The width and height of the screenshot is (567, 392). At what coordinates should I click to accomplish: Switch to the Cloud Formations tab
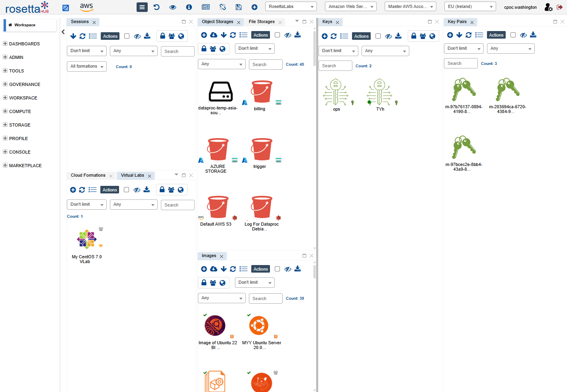coord(88,176)
